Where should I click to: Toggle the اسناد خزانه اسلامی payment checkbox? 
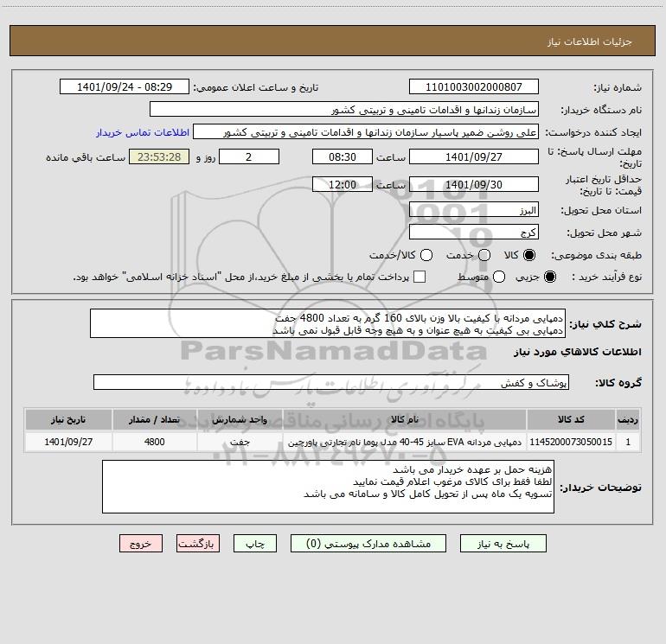(x=419, y=277)
